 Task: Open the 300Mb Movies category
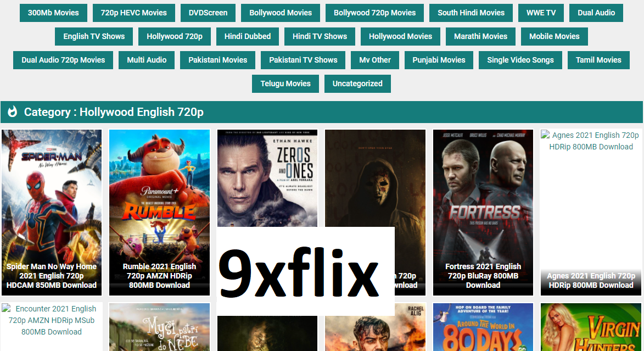pyautogui.click(x=53, y=13)
